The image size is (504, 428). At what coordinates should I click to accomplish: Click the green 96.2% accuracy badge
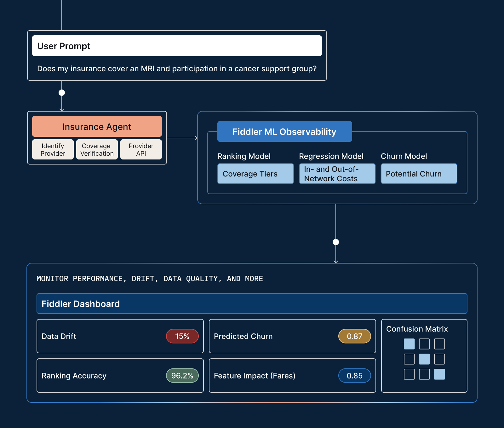(x=182, y=376)
